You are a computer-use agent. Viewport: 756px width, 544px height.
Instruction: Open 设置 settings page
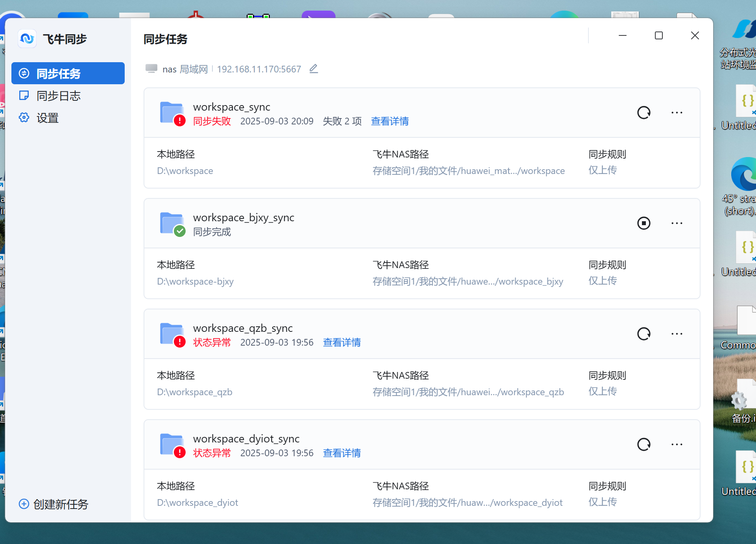(x=47, y=118)
